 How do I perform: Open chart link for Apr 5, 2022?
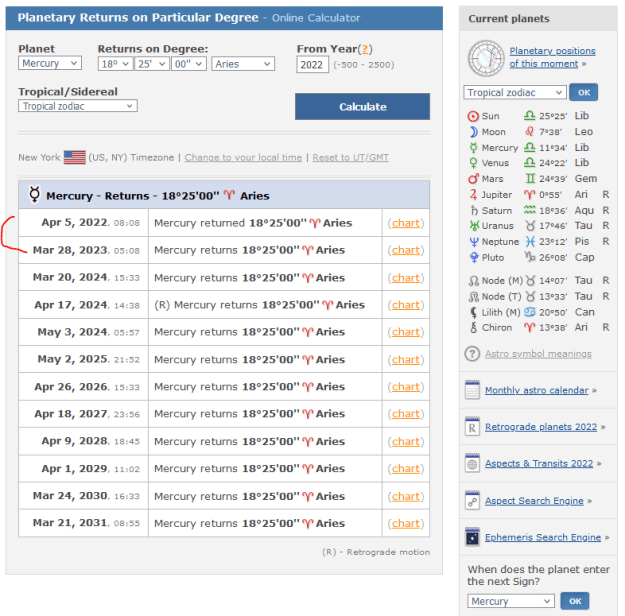point(406,223)
